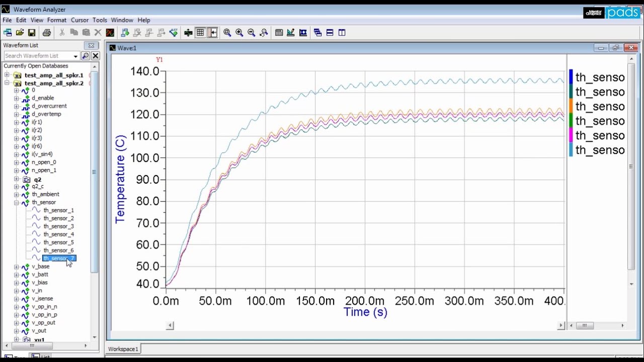Open the Cursor menu
The width and height of the screenshot is (644, 362).
[x=79, y=20]
